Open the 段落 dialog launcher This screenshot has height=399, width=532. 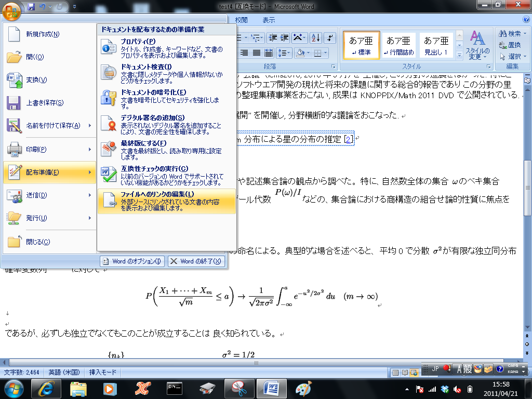point(333,66)
